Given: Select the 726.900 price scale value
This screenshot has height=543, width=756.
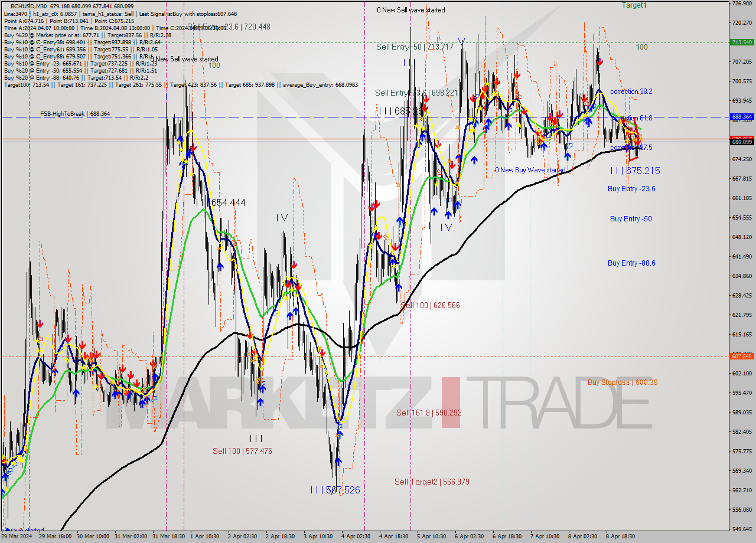Looking at the screenshot, I should pos(742,3).
